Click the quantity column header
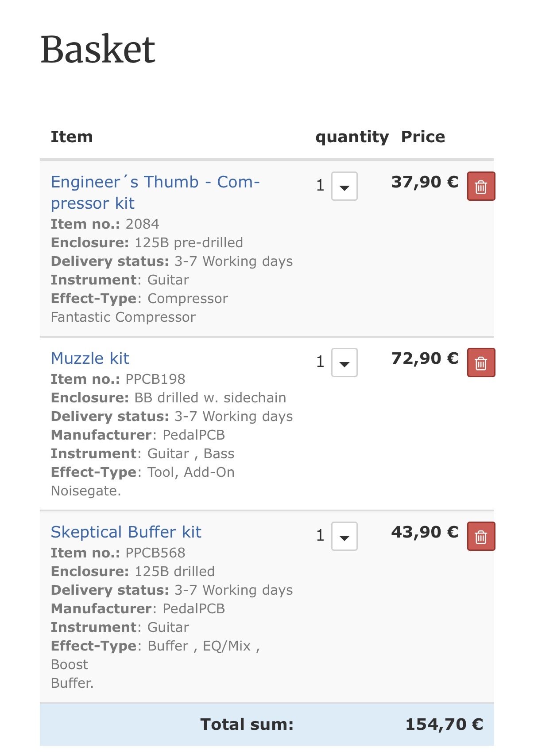 click(x=352, y=137)
